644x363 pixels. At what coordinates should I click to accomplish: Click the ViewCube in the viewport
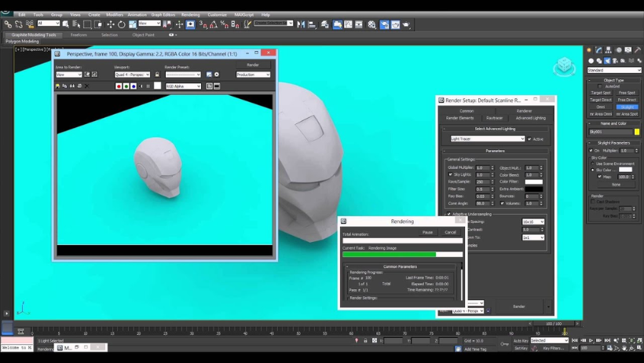pos(565,65)
